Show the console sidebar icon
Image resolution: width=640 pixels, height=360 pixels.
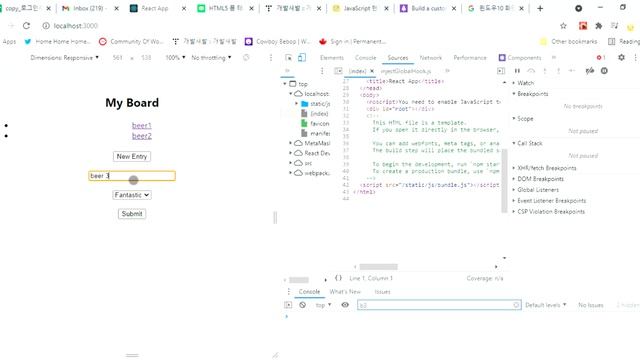pos(288,305)
